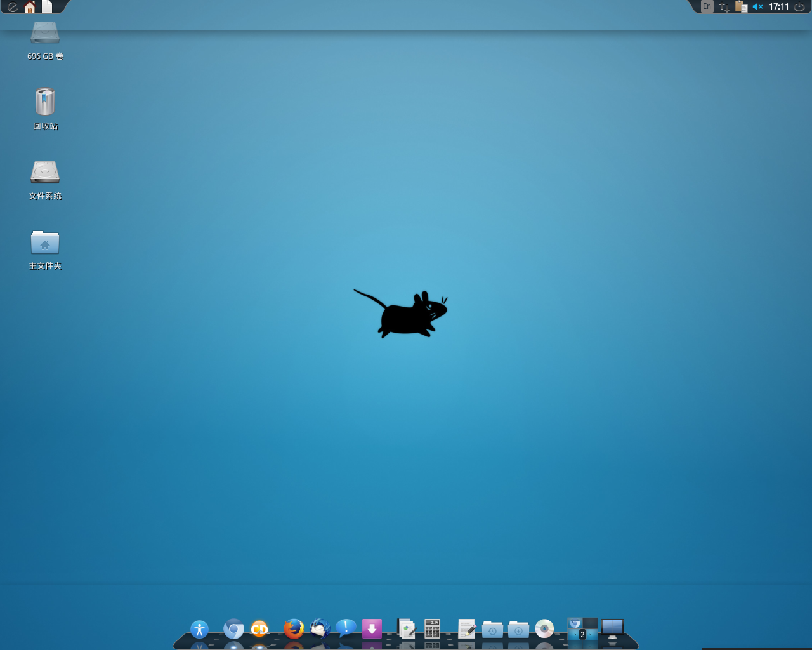Open the orange CD burner application

[x=259, y=629]
